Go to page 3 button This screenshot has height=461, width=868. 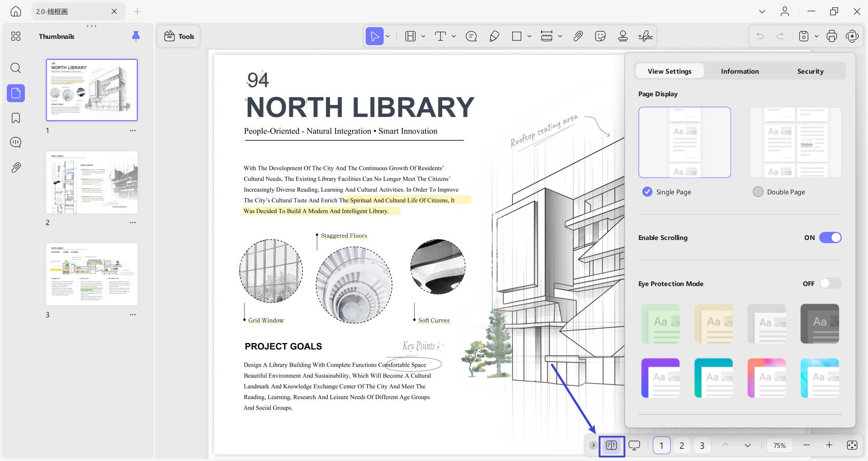(x=702, y=446)
